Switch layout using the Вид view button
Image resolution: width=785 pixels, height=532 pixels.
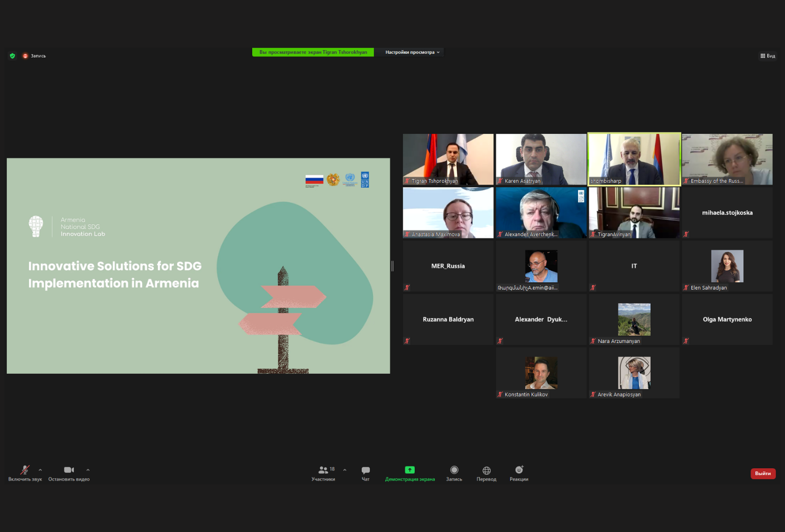point(767,56)
